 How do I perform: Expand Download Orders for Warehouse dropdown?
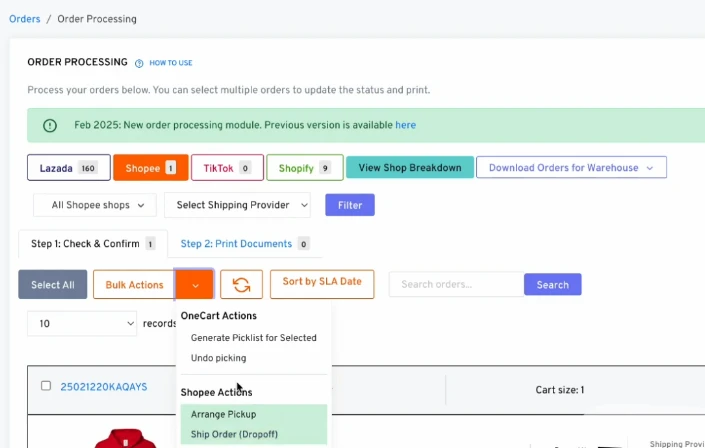571,167
